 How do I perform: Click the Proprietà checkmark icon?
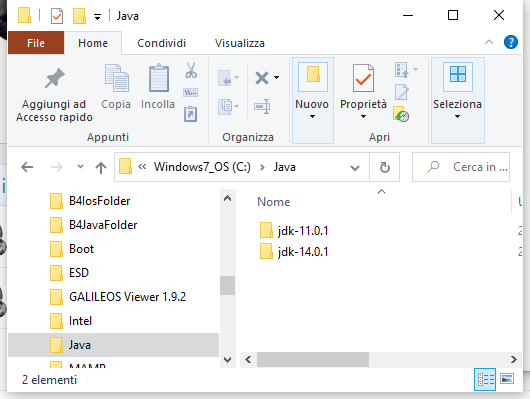pos(363,78)
